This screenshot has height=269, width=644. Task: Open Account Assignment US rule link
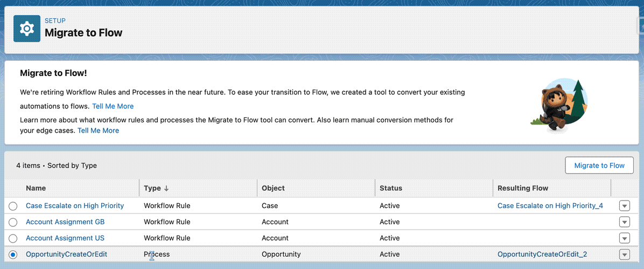tap(65, 238)
